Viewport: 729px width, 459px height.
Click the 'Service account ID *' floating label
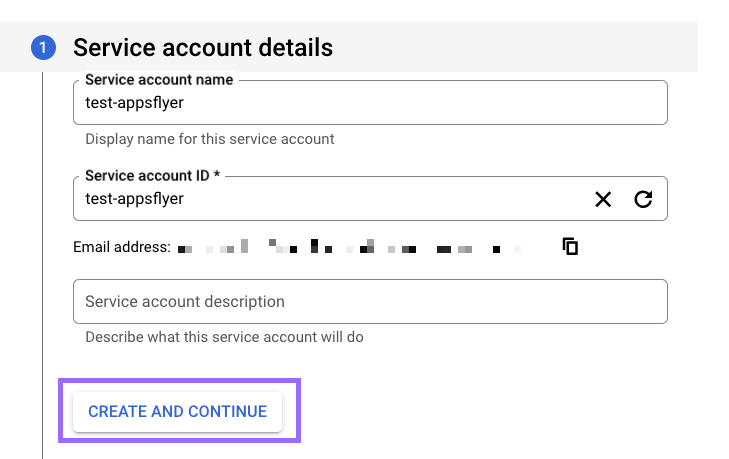[x=152, y=175]
